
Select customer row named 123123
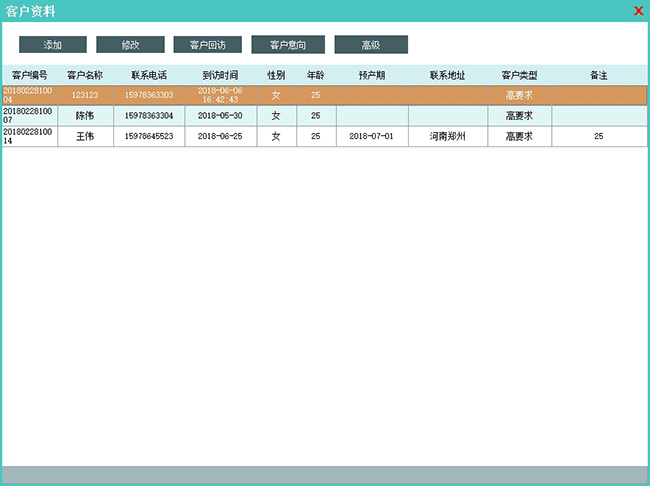[x=85, y=96]
